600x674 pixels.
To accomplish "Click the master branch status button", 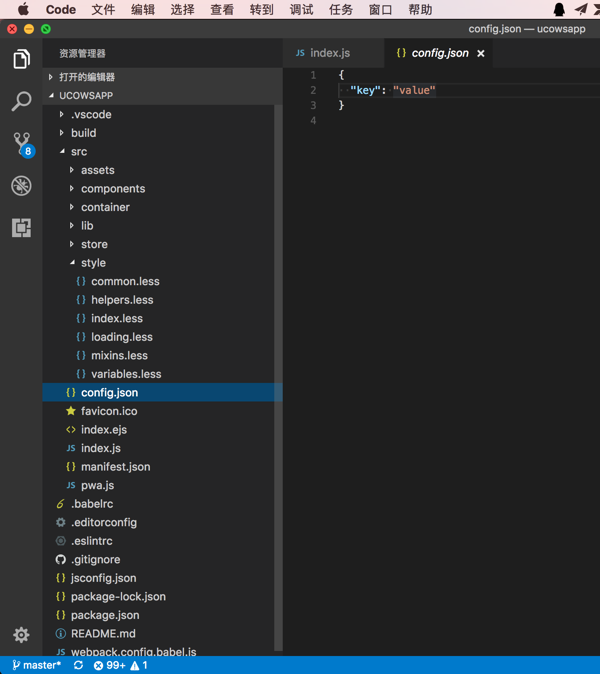I will (x=37, y=665).
